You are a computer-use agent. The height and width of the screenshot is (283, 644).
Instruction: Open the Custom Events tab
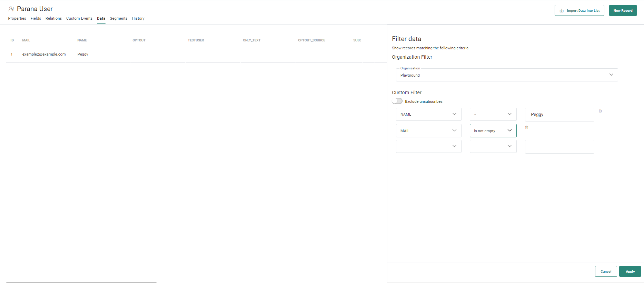pyautogui.click(x=79, y=19)
